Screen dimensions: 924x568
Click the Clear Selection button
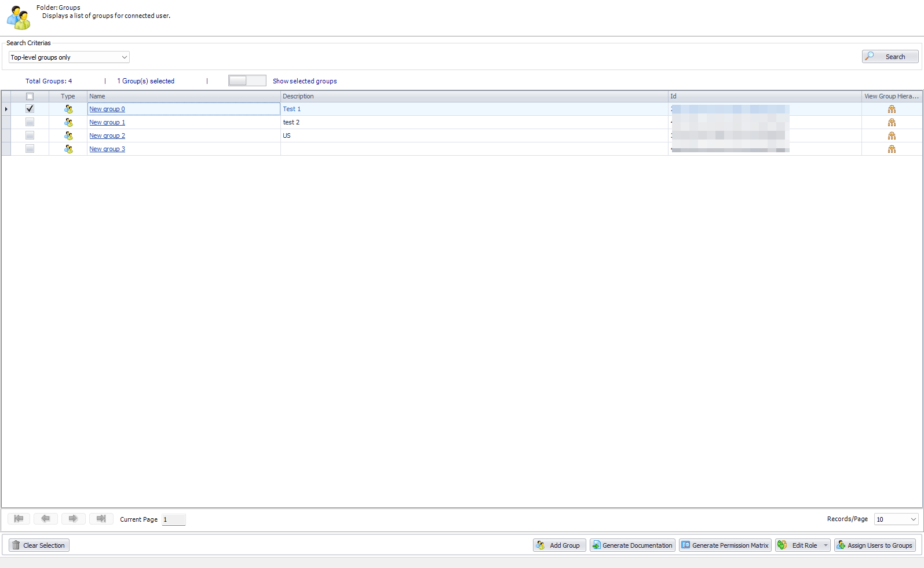(39, 545)
